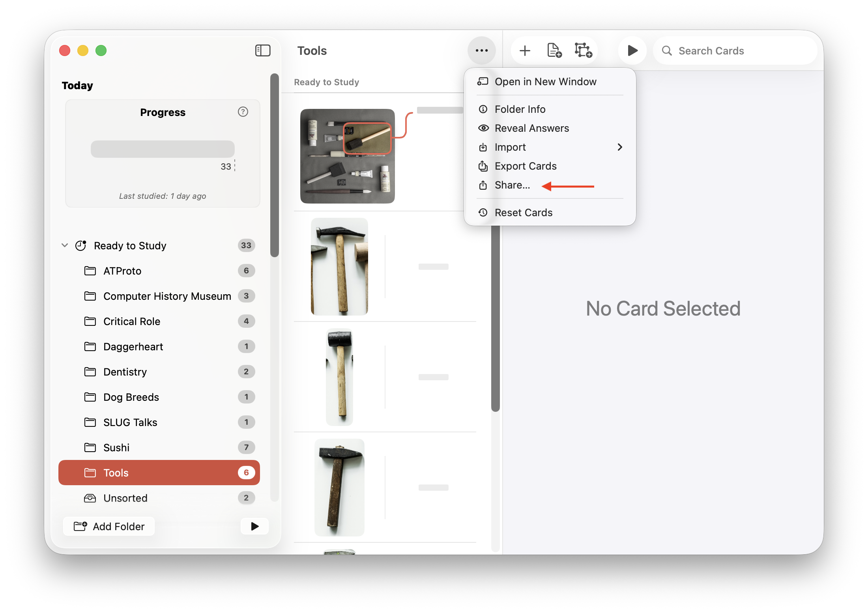
Task: Open the paint tools card thumbnail
Action: coord(347,156)
